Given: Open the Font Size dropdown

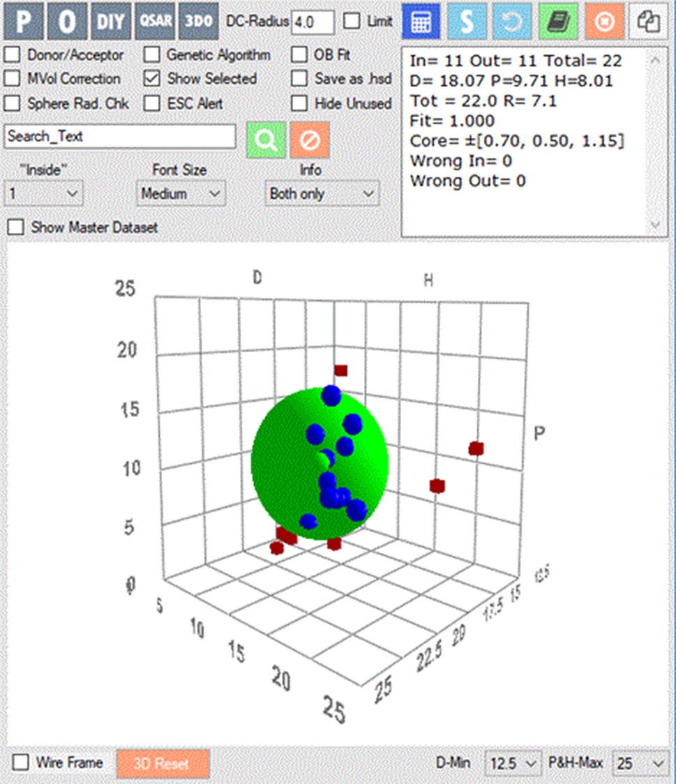Looking at the screenshot, I should click(x=181, y=193).
